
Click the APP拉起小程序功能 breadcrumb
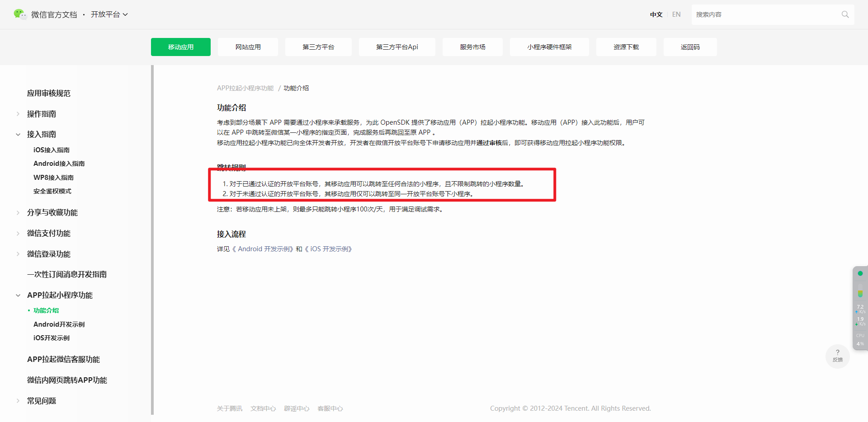245,88
